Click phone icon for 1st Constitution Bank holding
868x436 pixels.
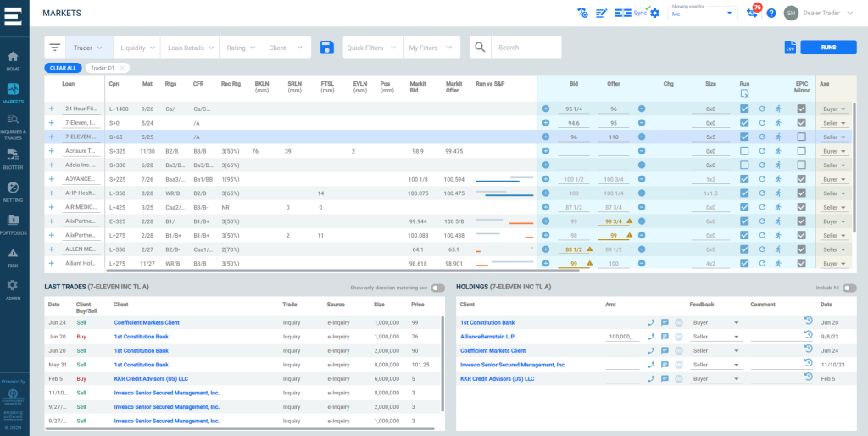pos(650,322)
